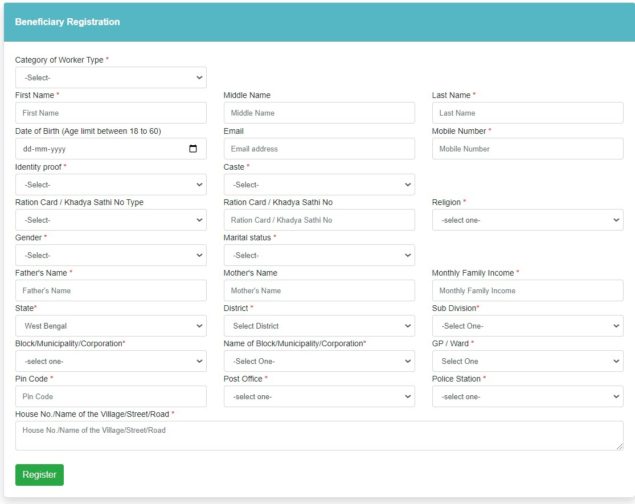Click the green Register button

coord(39,475)
